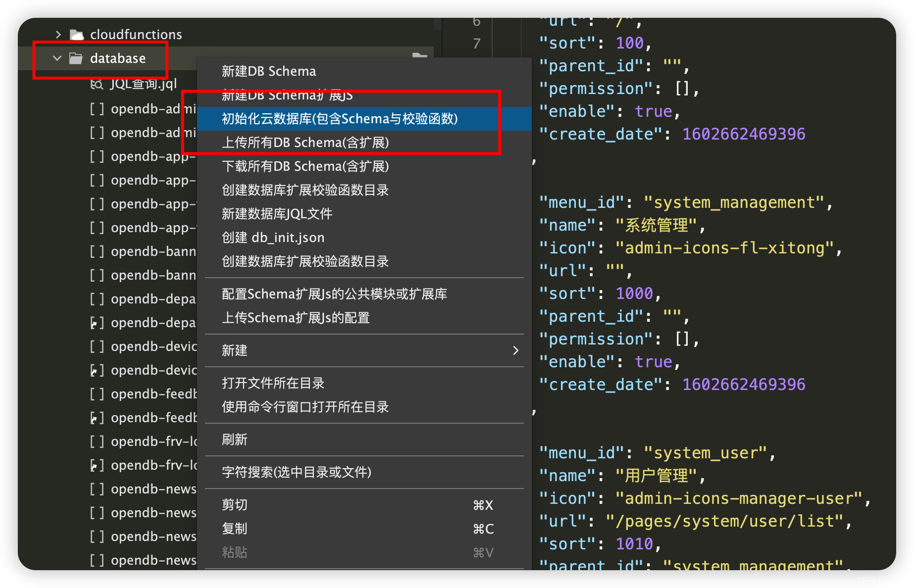The width and height of the screenshot is (914, 588).
Task: Choose 初始化云数据库(包含Schema与校验函数)
Action: [x=364, y=119]
